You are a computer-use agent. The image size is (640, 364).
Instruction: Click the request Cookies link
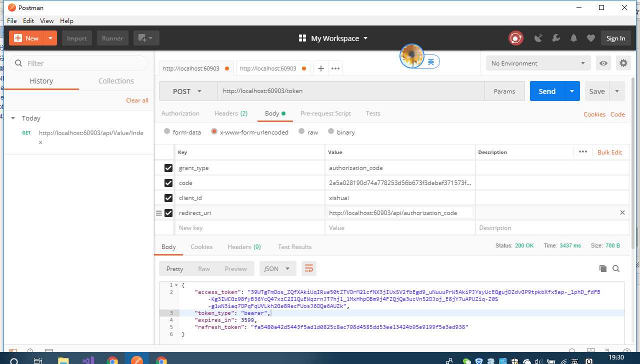pos(594,114)
